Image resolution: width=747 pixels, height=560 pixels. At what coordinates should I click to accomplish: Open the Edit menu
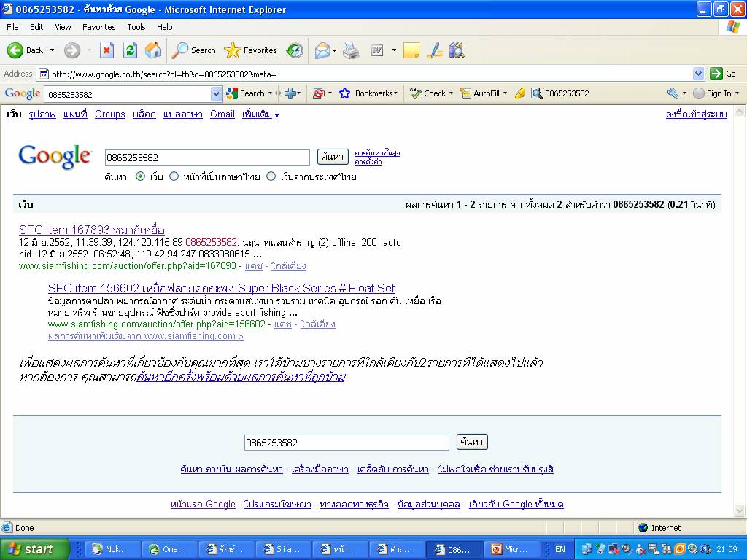[36, 27]
